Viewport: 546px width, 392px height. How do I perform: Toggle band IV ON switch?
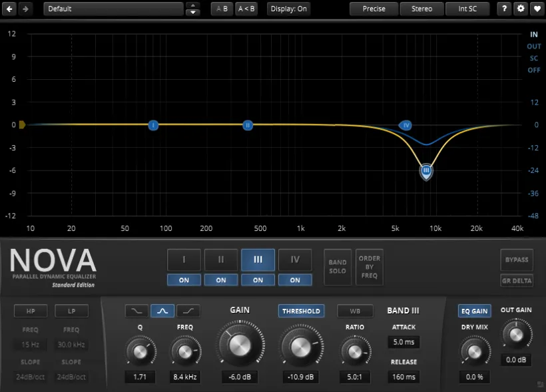(x=295, y=280)
